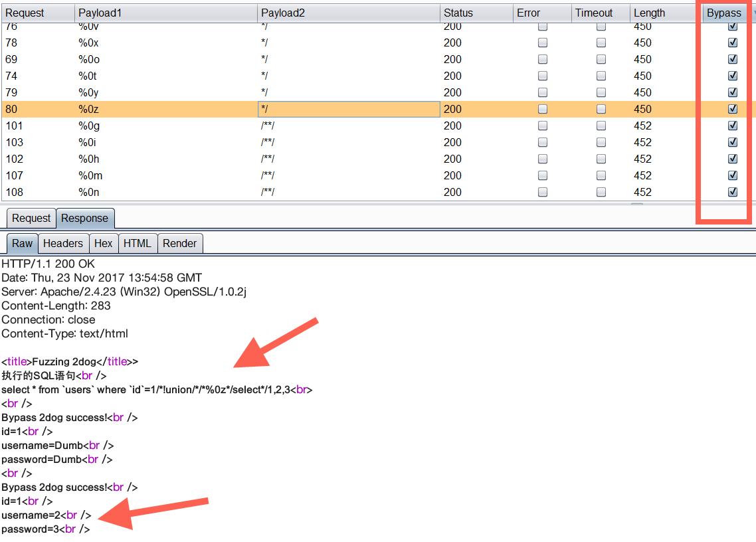The width and height of the screenshot is (756, 542).
Task: Toggle the Bypass checkbox on request 69
Action: tap(733, 59)
